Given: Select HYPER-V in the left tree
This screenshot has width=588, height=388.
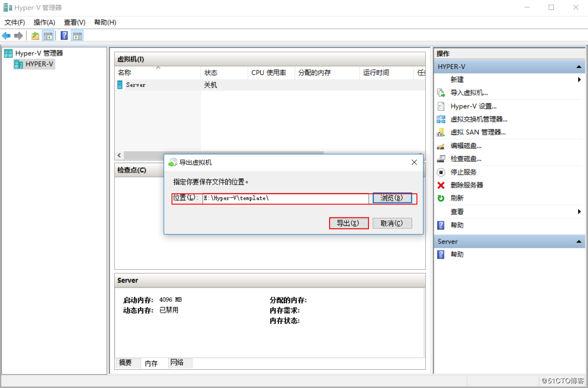Looking at the screenshot, I should pos(38,64).
